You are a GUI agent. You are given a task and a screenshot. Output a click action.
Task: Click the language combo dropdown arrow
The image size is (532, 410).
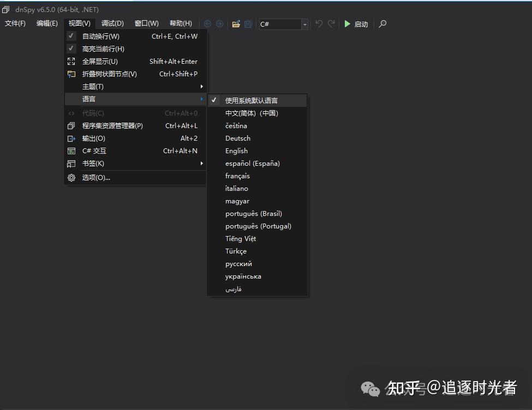[x=304, y=24]
